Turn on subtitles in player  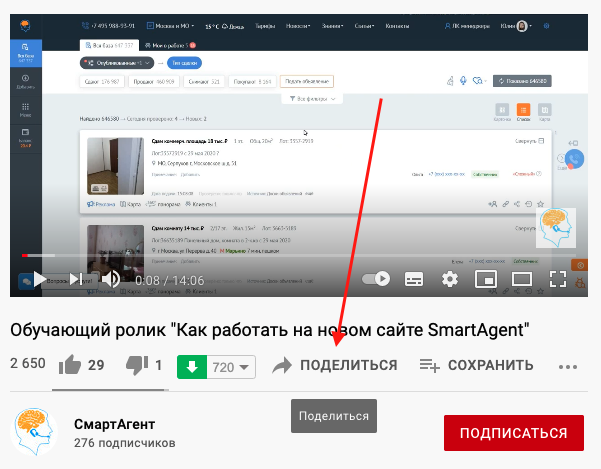414,279
